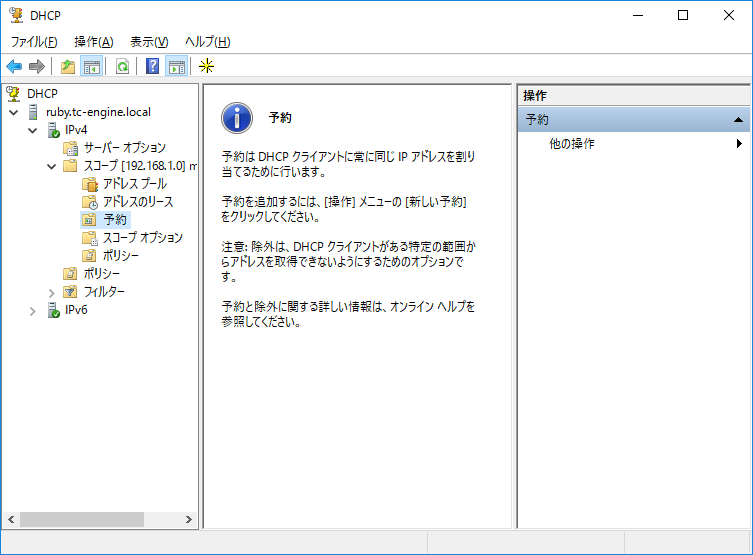Click the tree scrollbar right arrow
This screenshot has width=753, height=555.
[x=189, y=519]
